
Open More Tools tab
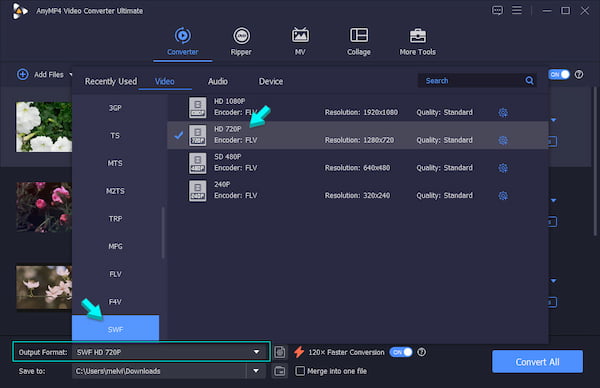tap(417, 41)
